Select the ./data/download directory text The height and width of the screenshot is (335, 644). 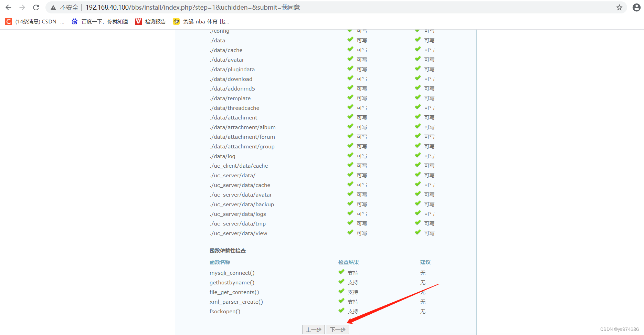(x=231, y=79)
